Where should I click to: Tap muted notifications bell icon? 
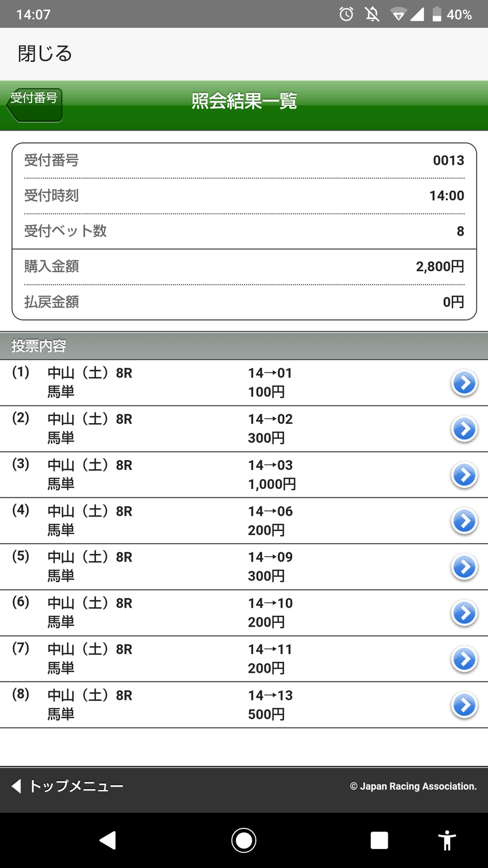(373, 14)
